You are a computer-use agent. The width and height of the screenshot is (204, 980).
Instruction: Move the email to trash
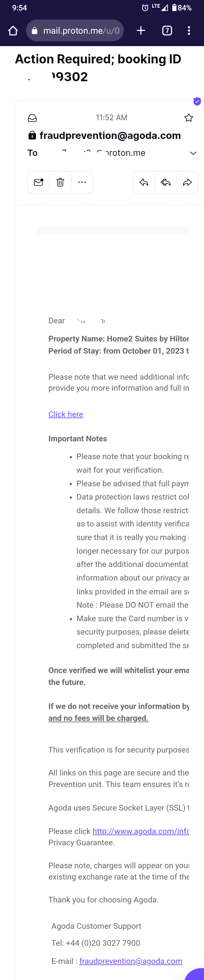pyautogui.click(x=60, y=182)
